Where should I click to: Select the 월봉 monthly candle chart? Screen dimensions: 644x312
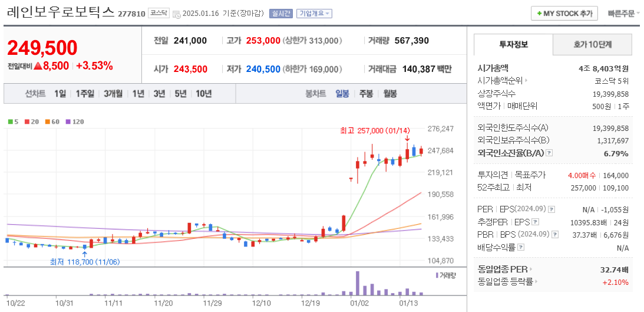(x=390, y=94)
